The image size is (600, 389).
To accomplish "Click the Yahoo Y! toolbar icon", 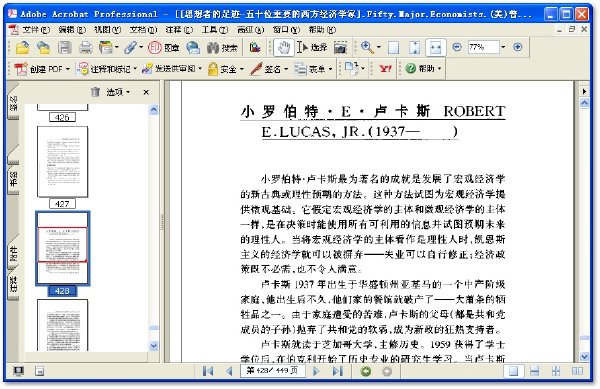I will point(385,69).
